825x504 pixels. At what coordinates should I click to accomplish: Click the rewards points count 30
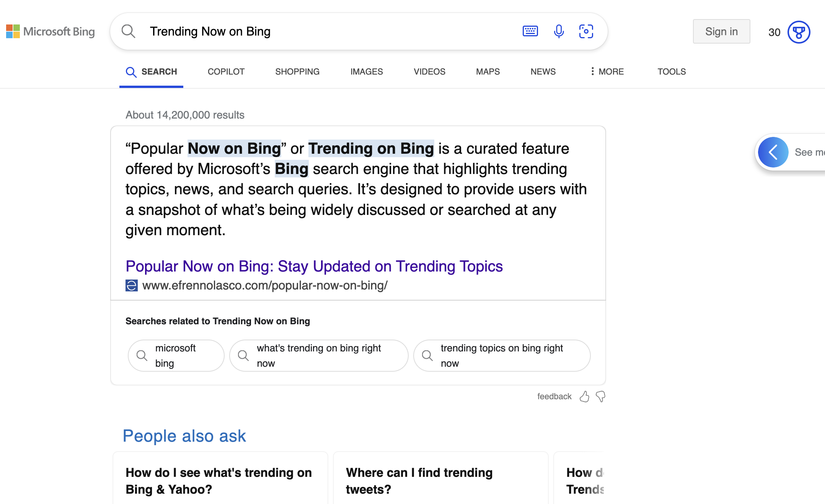(x=774, y=32)
